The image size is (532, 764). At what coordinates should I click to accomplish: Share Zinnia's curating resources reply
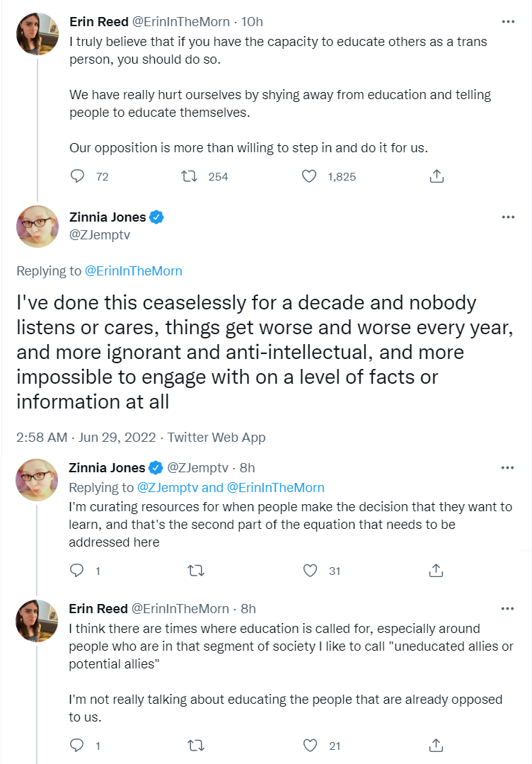[x=436, y=570]
